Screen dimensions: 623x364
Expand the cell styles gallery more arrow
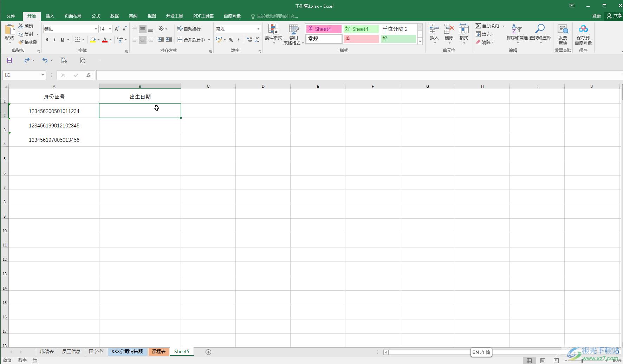click(420, 41)
